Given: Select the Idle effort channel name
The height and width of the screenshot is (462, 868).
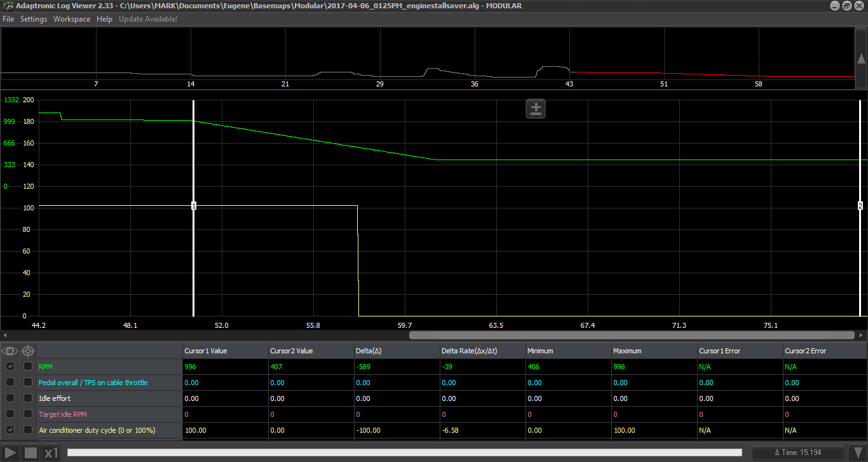Looking at the screenshot, I should (x=55, y=398).
